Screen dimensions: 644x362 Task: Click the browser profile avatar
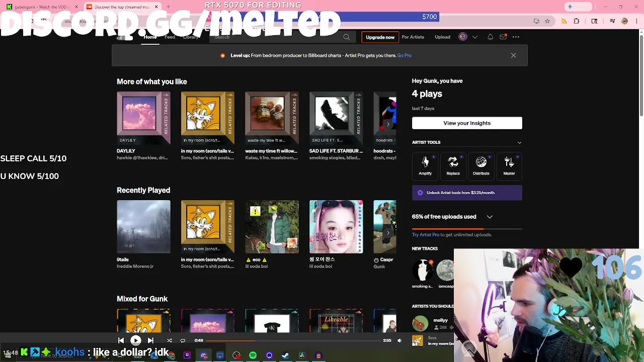tap(624, 21)
